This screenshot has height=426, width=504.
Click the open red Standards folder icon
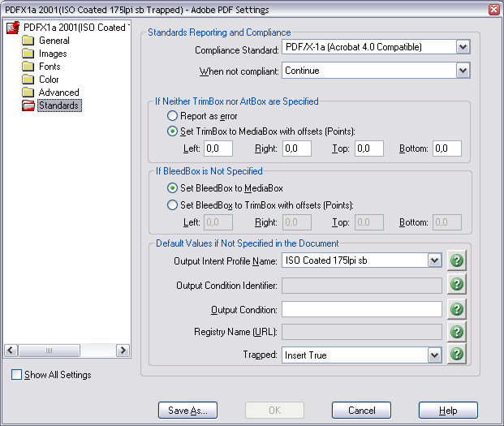[28, 105]
